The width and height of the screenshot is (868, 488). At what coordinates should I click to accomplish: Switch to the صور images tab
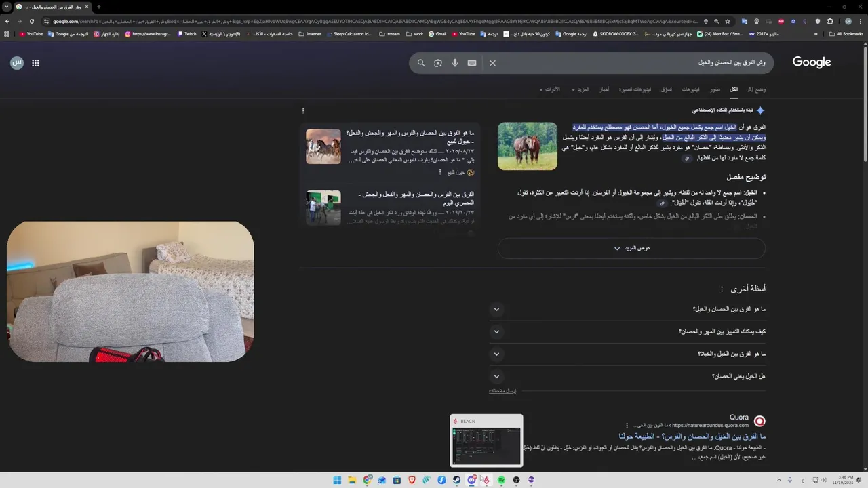coord(715,89)
